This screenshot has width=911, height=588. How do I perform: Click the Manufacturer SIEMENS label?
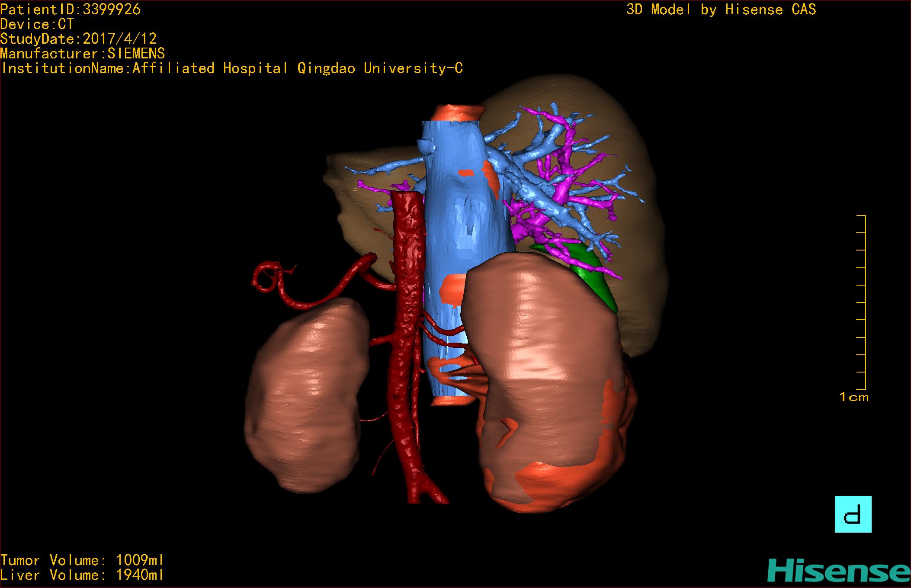pos(82,54)
